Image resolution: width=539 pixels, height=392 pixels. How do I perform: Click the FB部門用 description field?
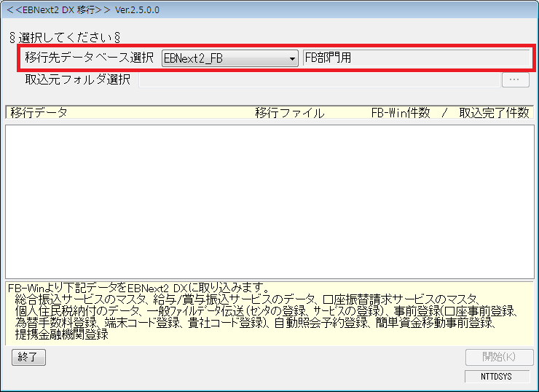pyautogui.click(x=417, y=58)
